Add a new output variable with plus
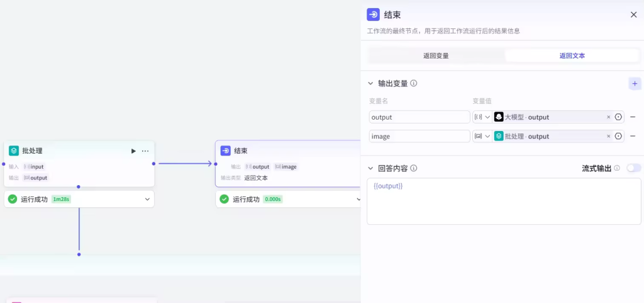Screen dimensions: 644x303 click(x=634, y=83)
